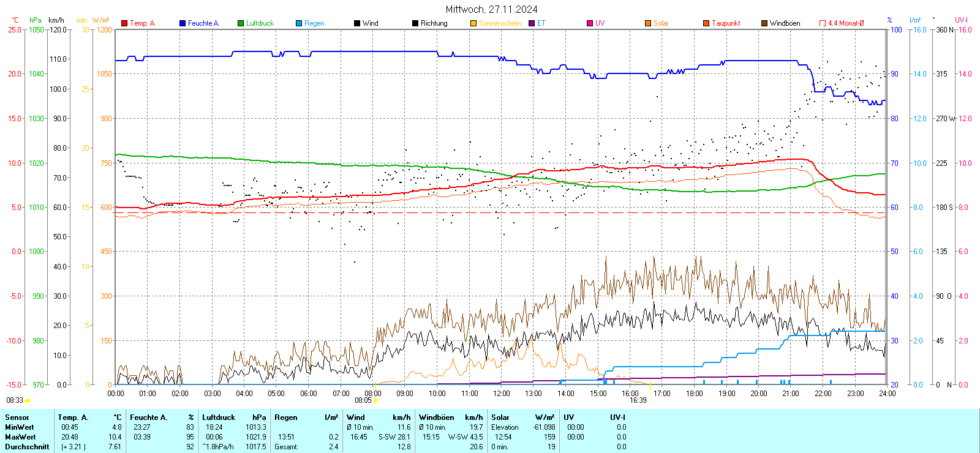Click the Windböen column header in table
Image resolution: width=980 pixels, height=453 pixels.
436,417
